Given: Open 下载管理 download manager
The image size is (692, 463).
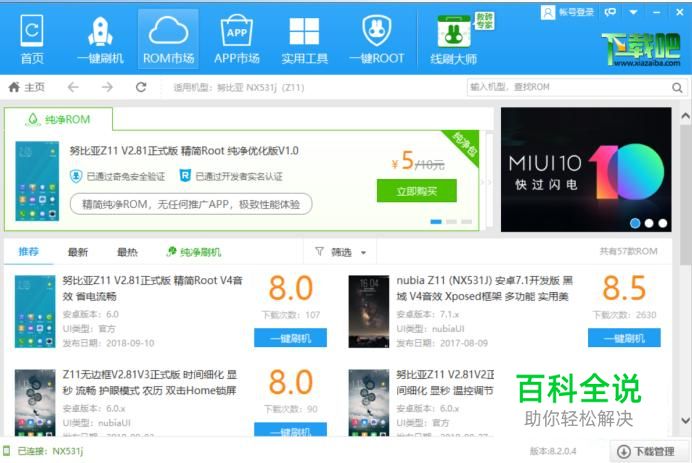Looking at the screenshot, I should (646, 451).
